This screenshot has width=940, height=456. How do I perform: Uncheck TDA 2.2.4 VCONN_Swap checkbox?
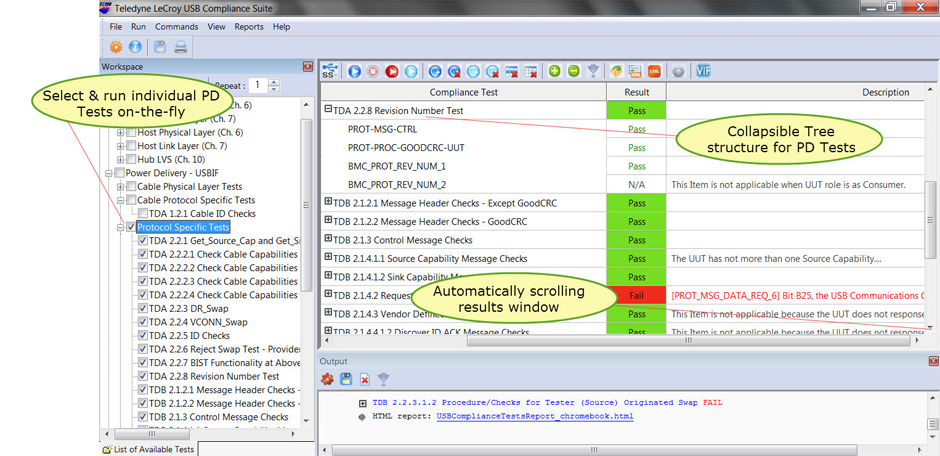tap(143, 322)
